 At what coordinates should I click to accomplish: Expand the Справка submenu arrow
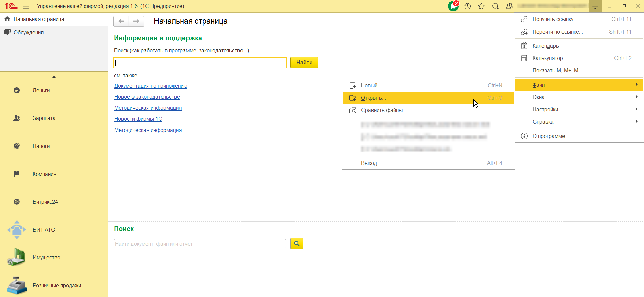636,121
